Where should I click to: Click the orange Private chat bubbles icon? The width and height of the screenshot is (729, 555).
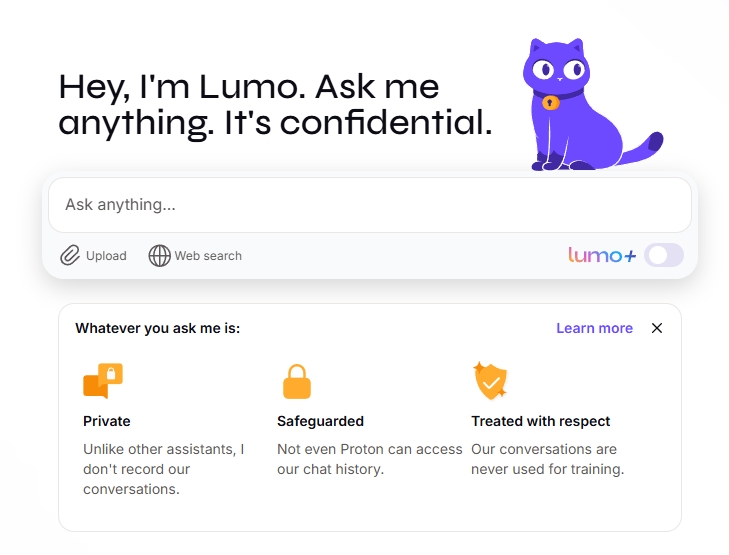pos(103,381)
